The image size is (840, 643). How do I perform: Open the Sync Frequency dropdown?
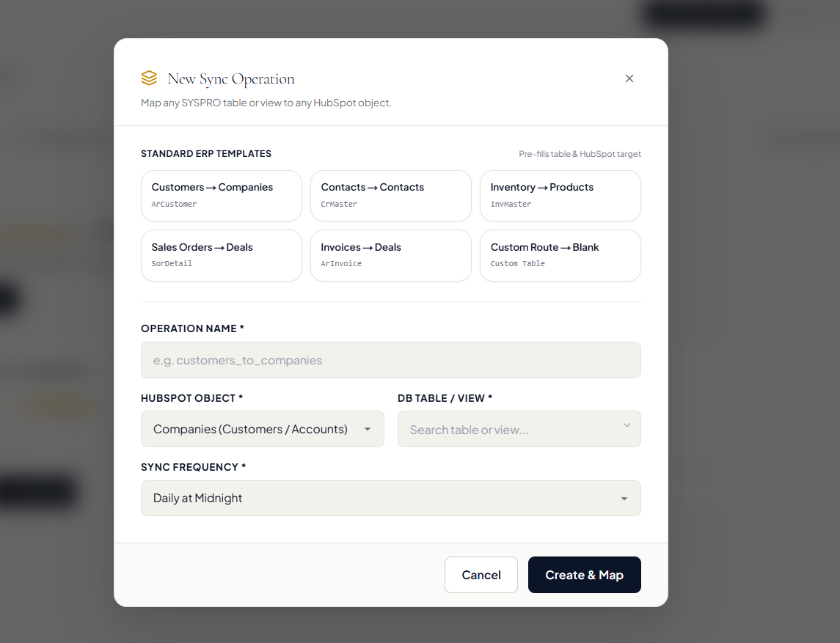point(390,498)
